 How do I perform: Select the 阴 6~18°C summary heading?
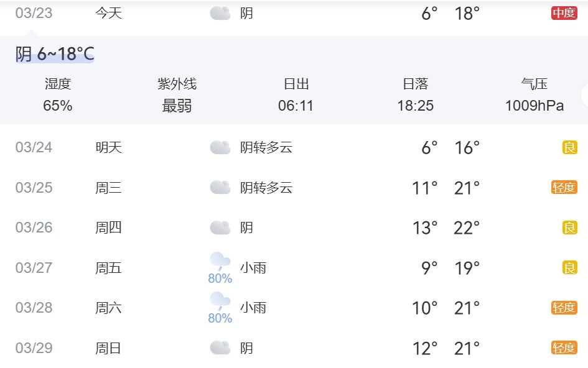[55, 54]
